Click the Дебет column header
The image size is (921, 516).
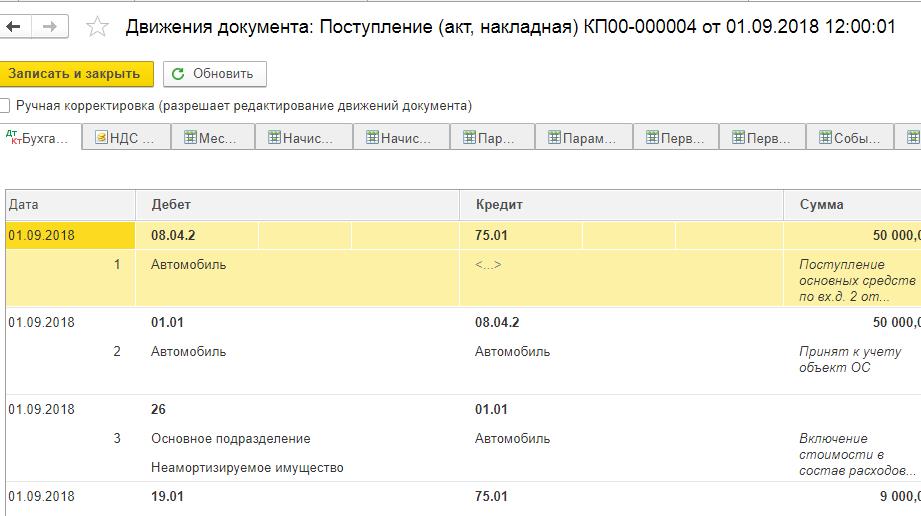click(171, 205)
